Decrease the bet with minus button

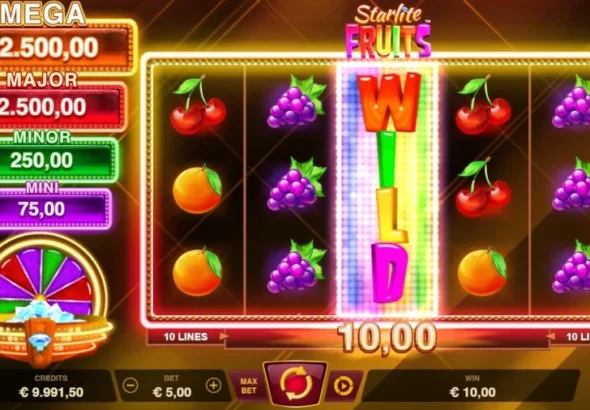131,386
